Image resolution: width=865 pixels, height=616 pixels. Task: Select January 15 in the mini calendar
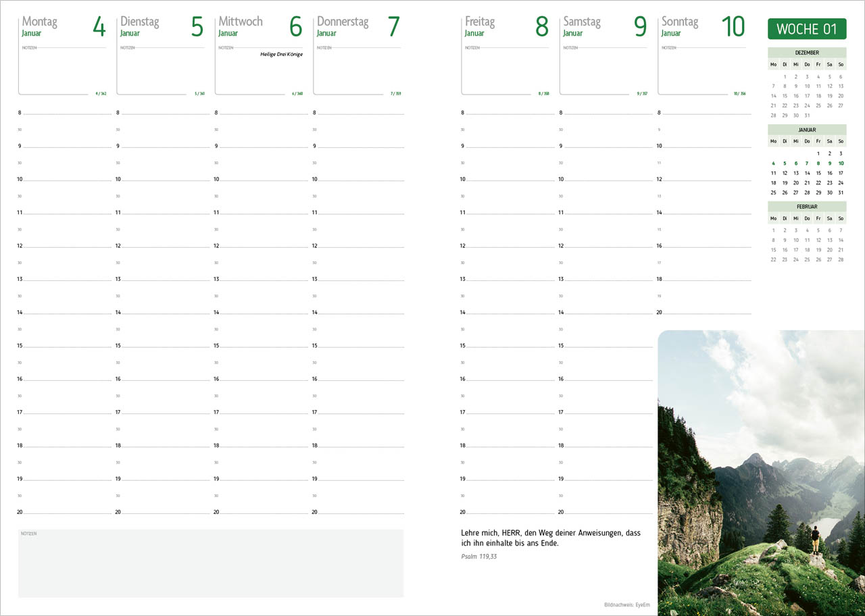point(818,173)
